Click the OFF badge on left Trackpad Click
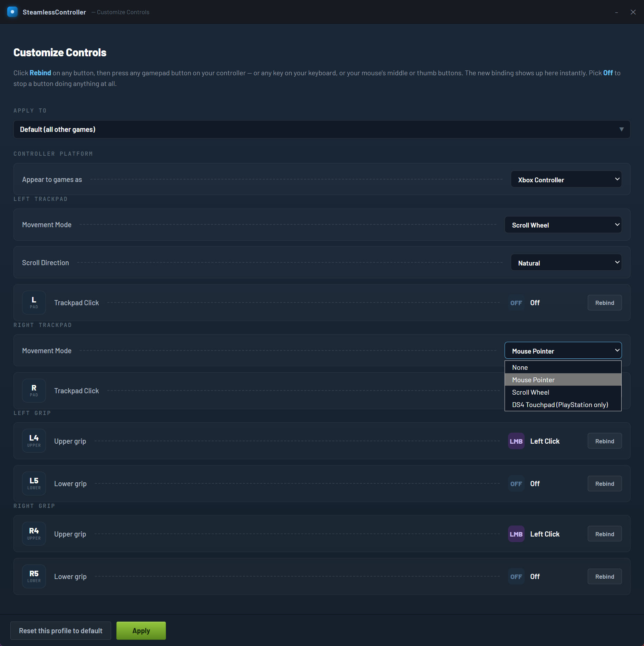The width and height of the screenshot is (644, 646). [x=516, y=303]
